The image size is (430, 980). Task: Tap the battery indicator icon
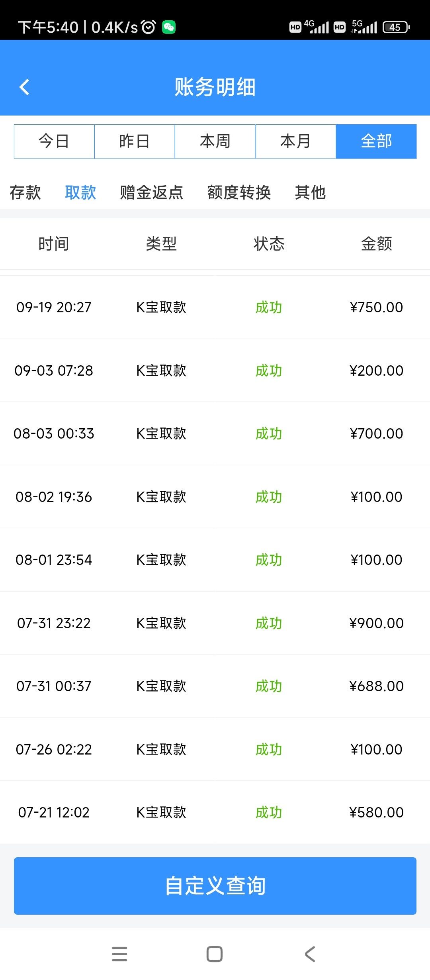click(396, 27)
